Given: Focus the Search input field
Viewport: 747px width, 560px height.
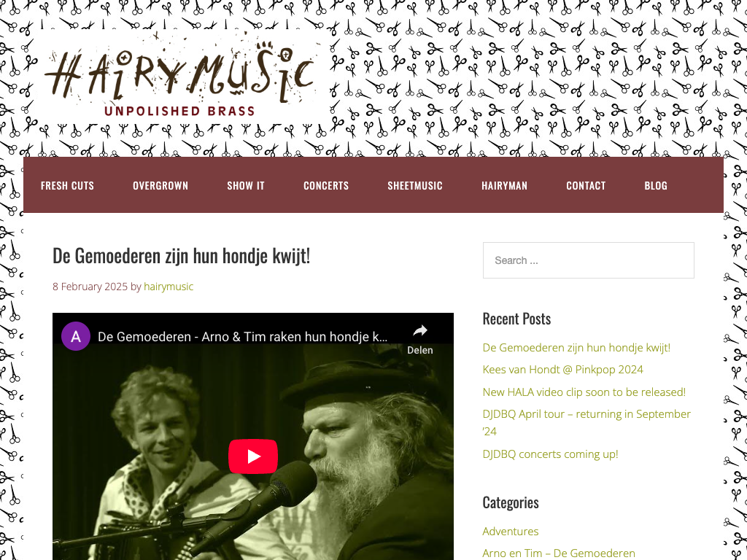Looking at the screenshot, I should [x=589, y=260].
